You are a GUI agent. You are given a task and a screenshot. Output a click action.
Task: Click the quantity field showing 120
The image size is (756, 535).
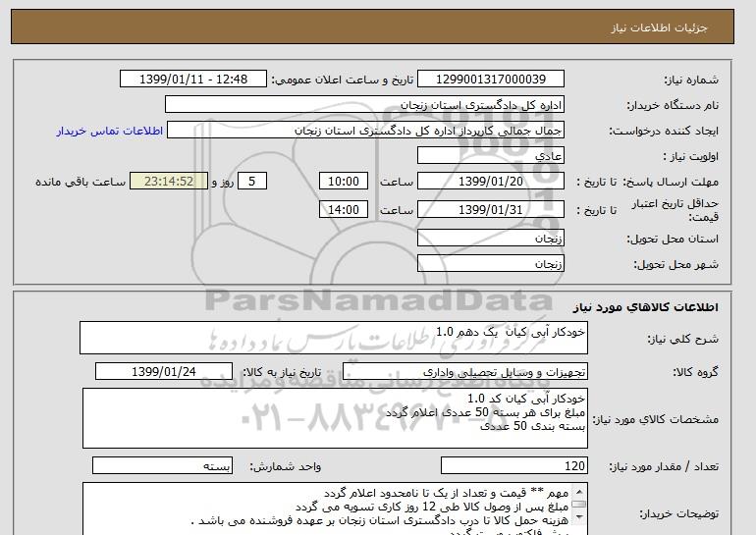pyautogui.click(x=514, y=466)
